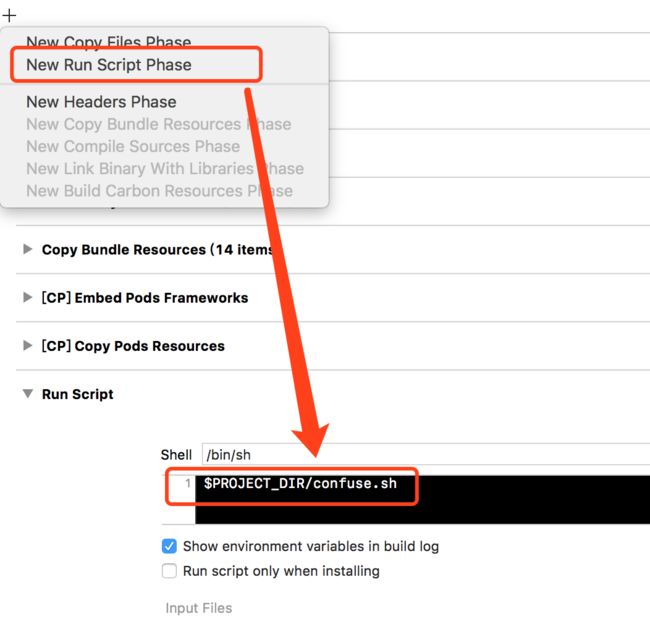Click the Shell /bin/sh input field

(426, 454)
